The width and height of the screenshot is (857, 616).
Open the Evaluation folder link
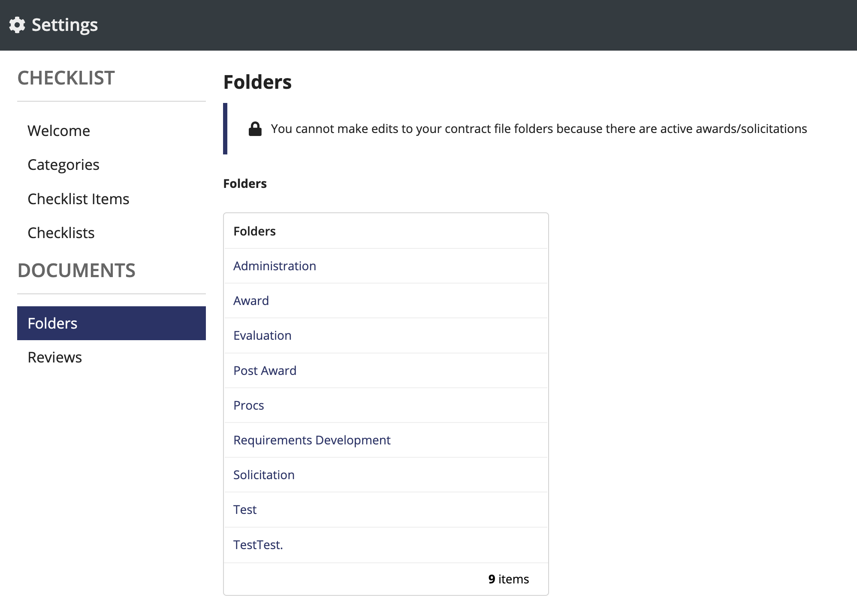(263, 335)
